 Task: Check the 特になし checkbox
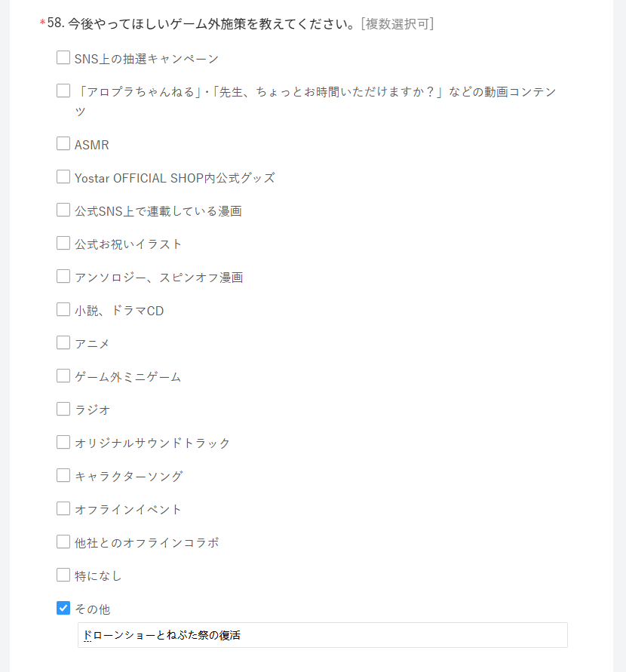pos(63,575)
